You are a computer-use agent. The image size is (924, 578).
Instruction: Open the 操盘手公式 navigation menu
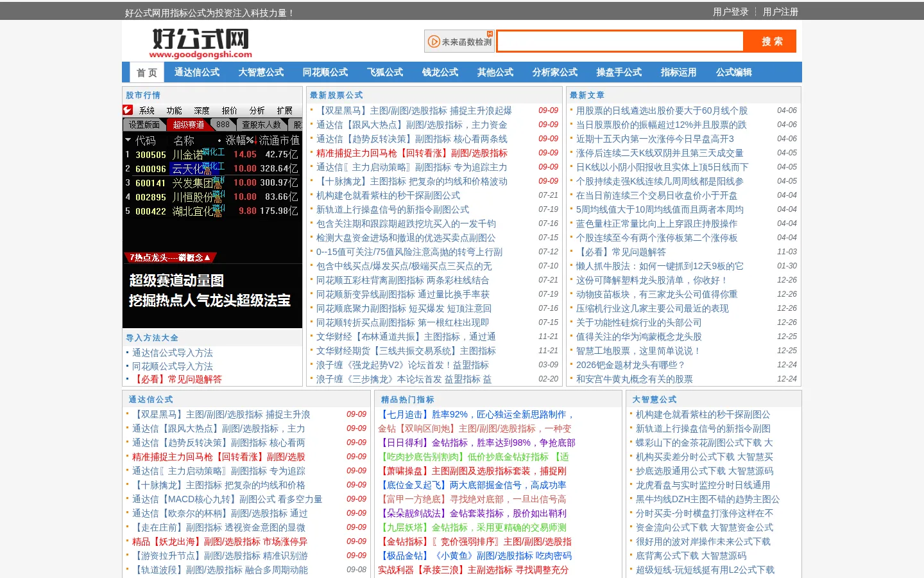click(619, 73)
